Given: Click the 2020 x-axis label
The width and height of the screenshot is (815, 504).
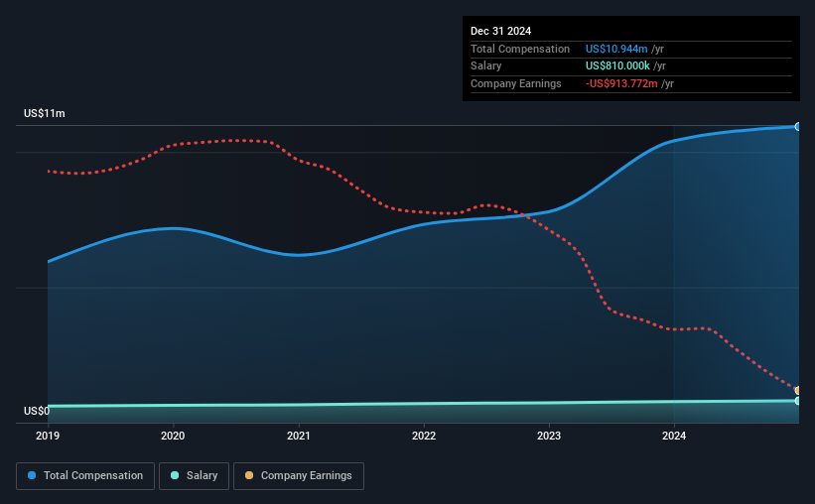Looking at the screenshot, I should pyautogui.click(x=173, y=436).
